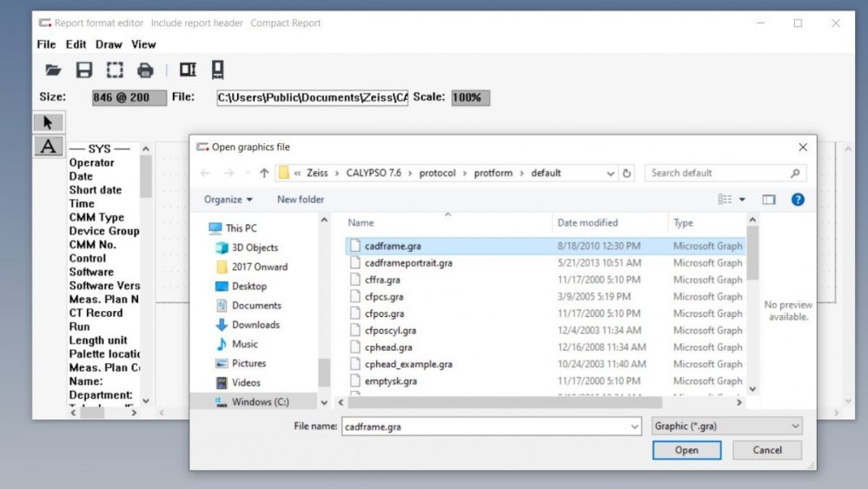Viewport: 868px width, 489px height.
Task: Open the Pictures folder in sidebar
Action: point(248,363)
